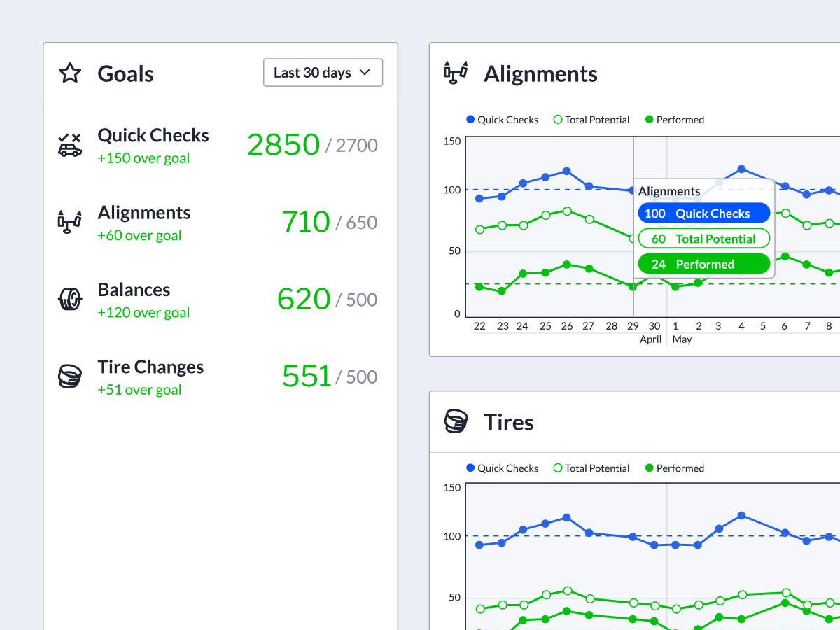Click the Alignments icon in Goals list

[x=69, y=222]
